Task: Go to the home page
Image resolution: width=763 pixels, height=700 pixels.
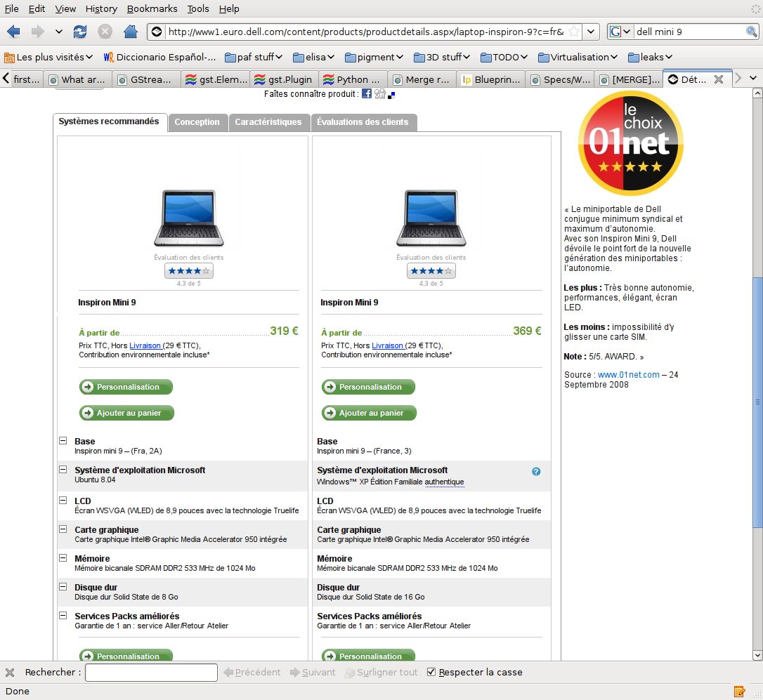Action: coord(131,32)
